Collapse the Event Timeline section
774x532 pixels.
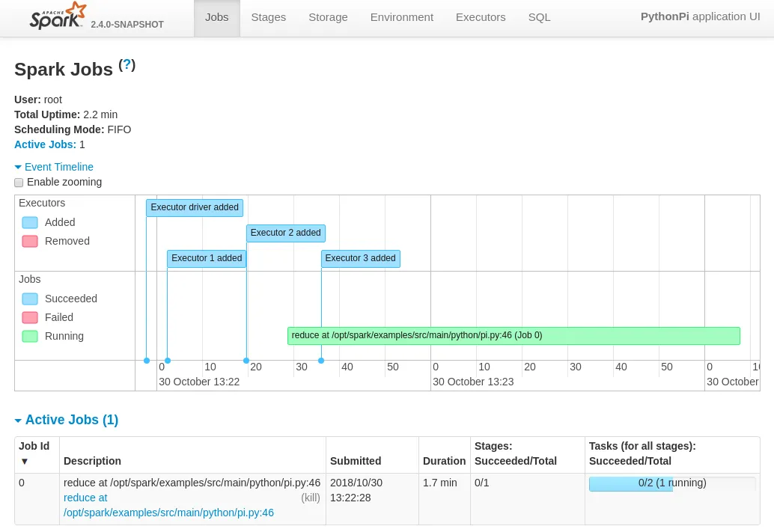[54, 167]
